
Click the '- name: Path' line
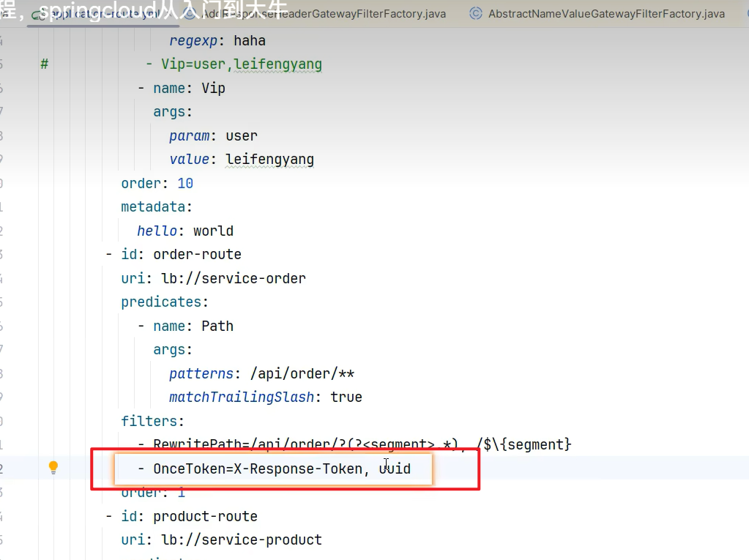186,326
